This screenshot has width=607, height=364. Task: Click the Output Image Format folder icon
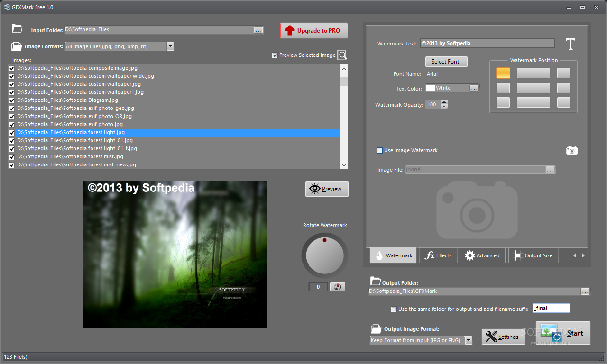click(x=376, y=328)
